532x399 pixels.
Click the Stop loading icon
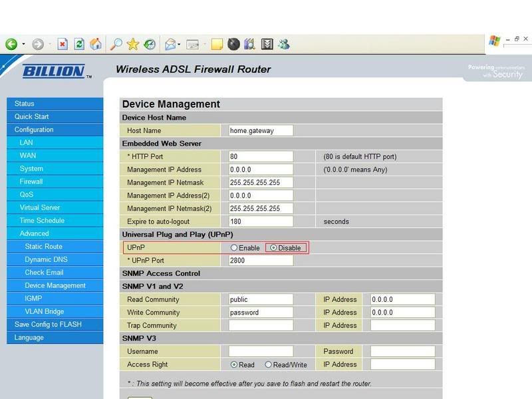(63, 44)
